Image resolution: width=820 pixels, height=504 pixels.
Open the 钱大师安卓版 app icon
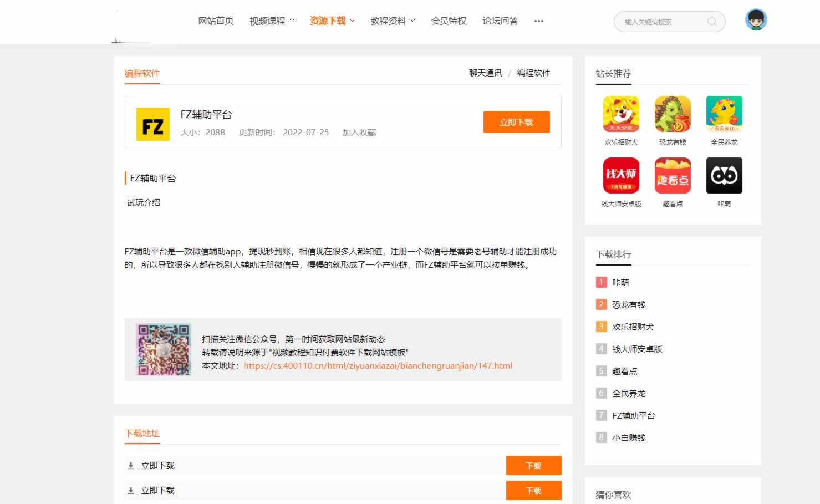click(621, 176)
